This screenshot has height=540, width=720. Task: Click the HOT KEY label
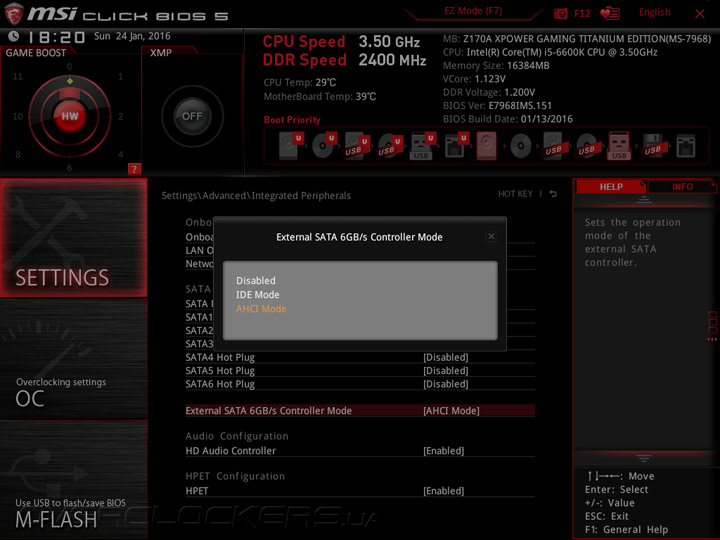(x=515, y=194)
